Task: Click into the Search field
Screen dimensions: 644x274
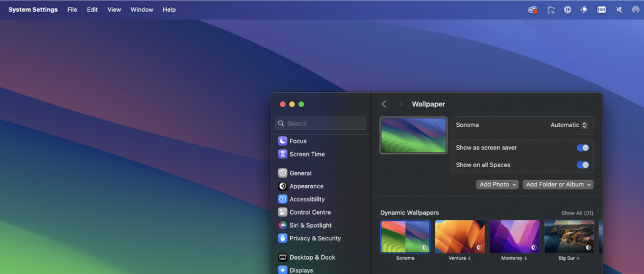Action: (320, 123)
